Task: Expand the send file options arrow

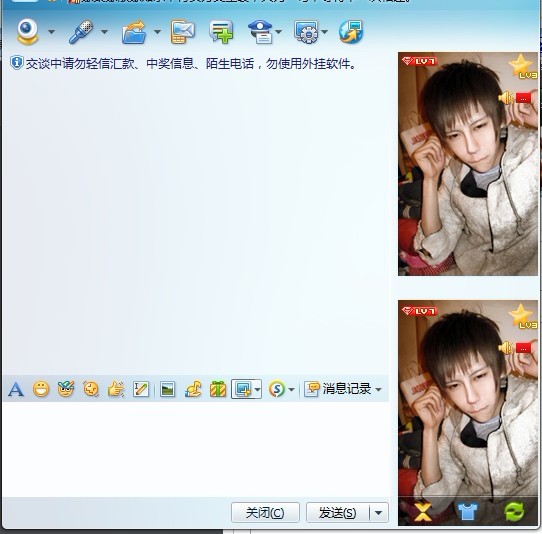Action: click(x=157, y=32)
